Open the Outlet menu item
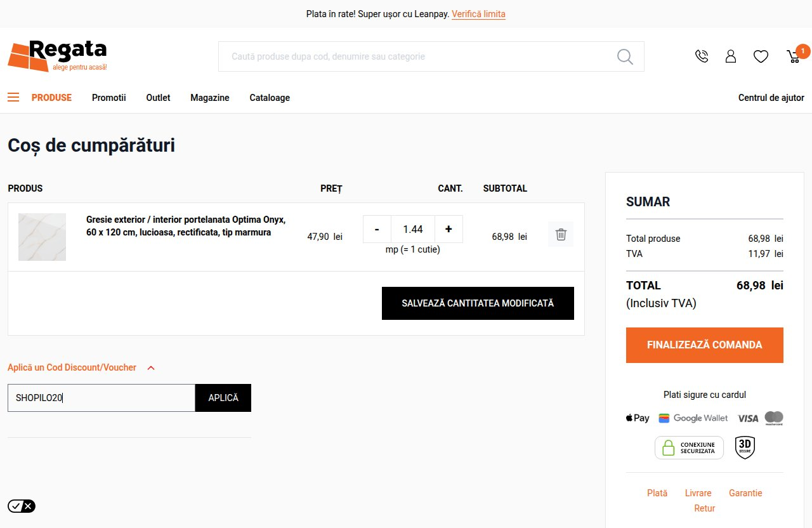812x528 pixels. point(158,98)
